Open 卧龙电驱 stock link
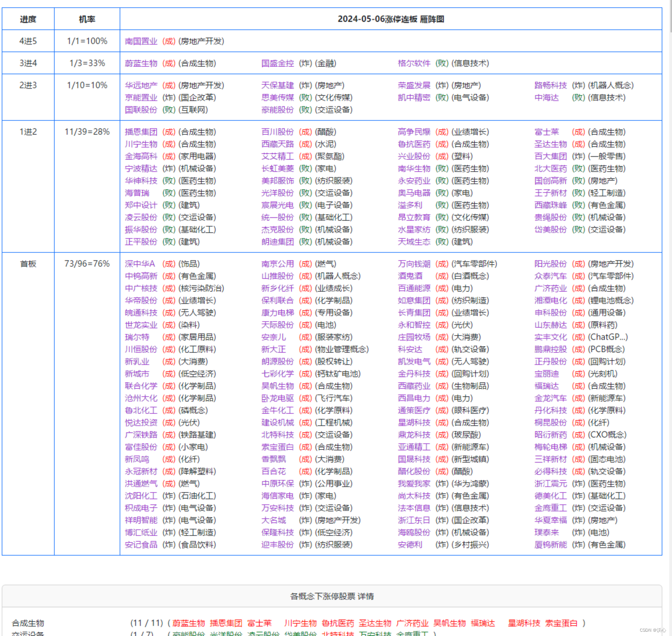This screenshot has height=636, width=672. point(277,398)
